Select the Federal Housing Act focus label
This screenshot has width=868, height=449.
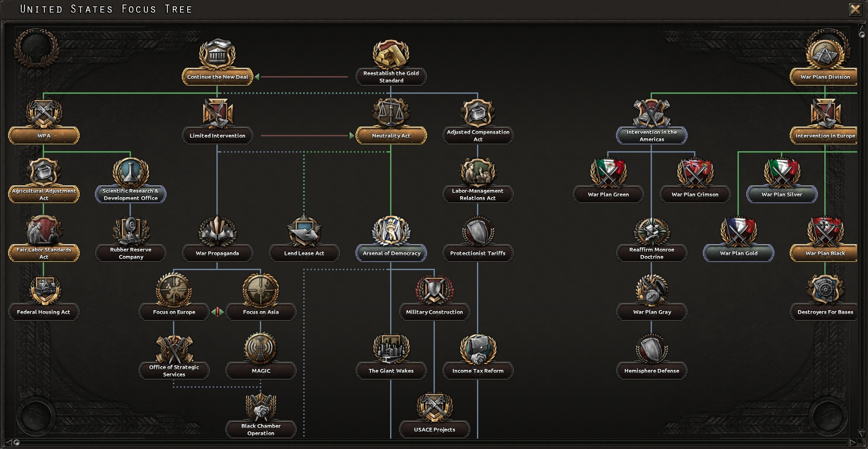pyautogui.click(x=43, y=312)
